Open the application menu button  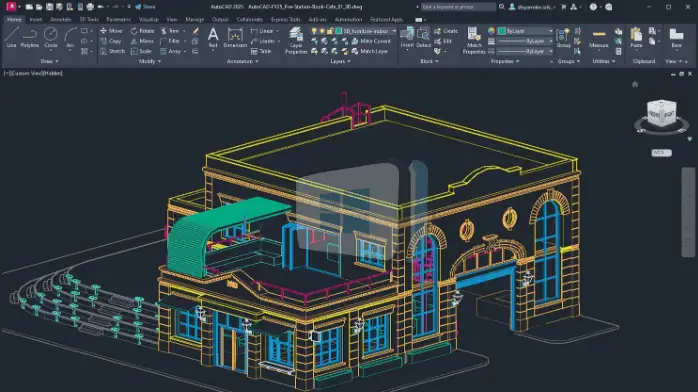(x=12, y=7)
